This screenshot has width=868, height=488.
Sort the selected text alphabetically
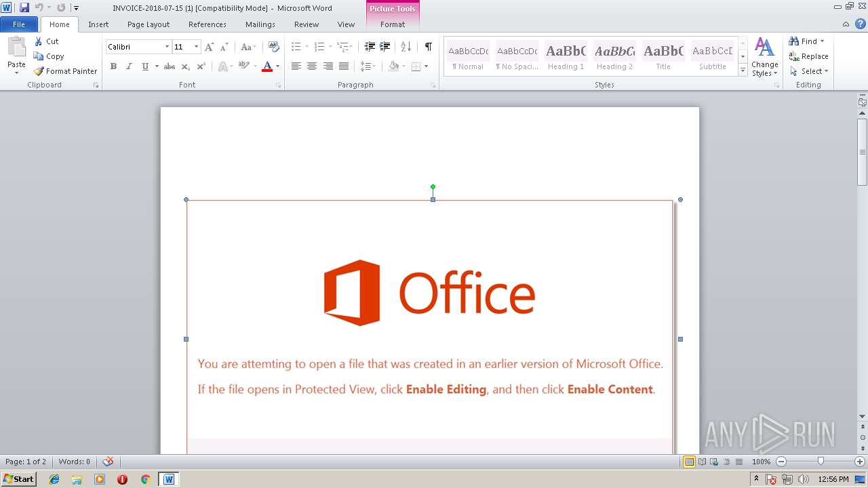[x=406, y=47]
